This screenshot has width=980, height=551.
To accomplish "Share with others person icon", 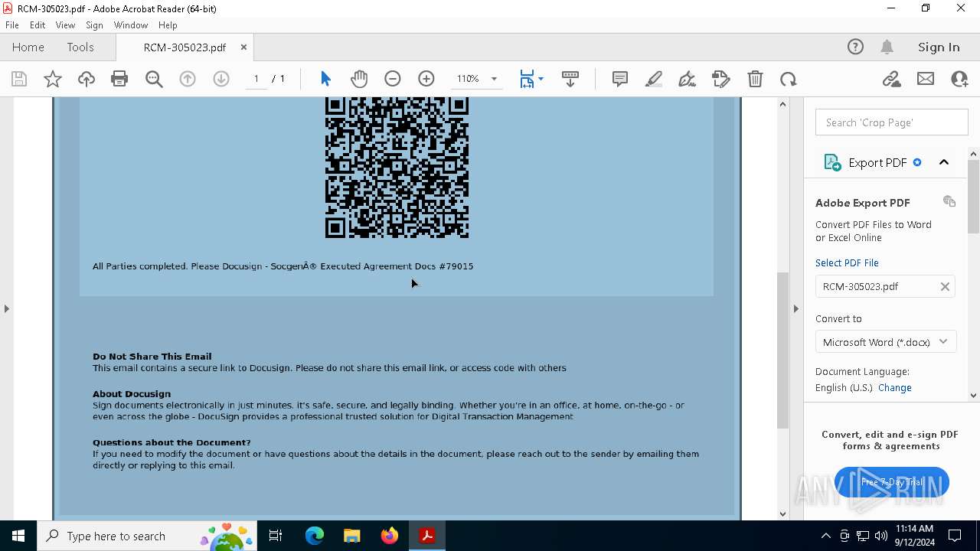I will (x=959, y=79).
